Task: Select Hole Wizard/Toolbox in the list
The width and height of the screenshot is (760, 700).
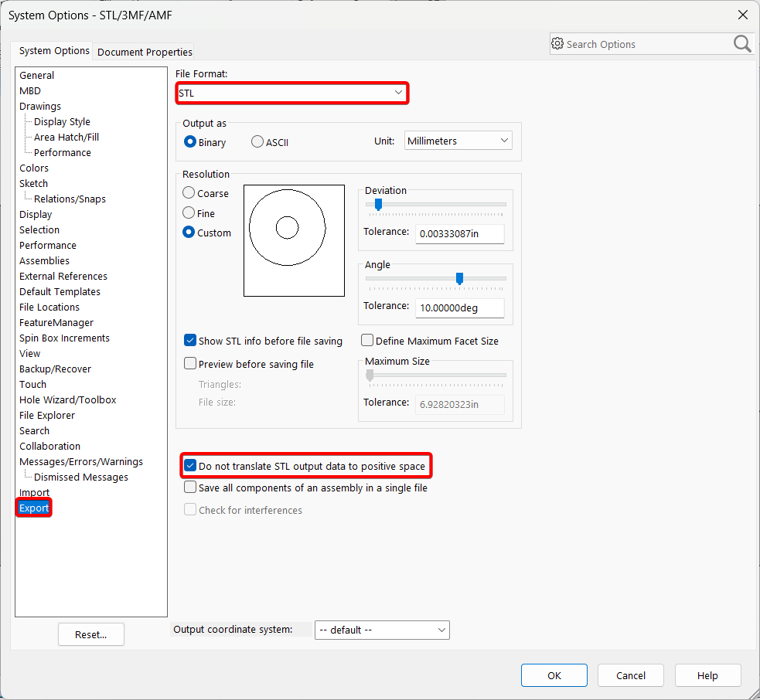Action: click(68, 400)
